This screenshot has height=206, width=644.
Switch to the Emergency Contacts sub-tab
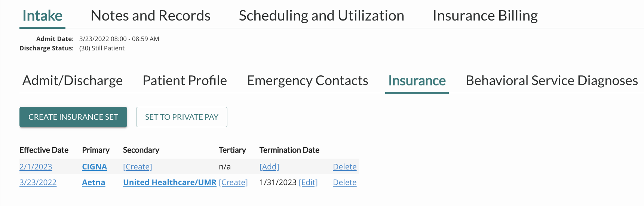coord(307,81)
